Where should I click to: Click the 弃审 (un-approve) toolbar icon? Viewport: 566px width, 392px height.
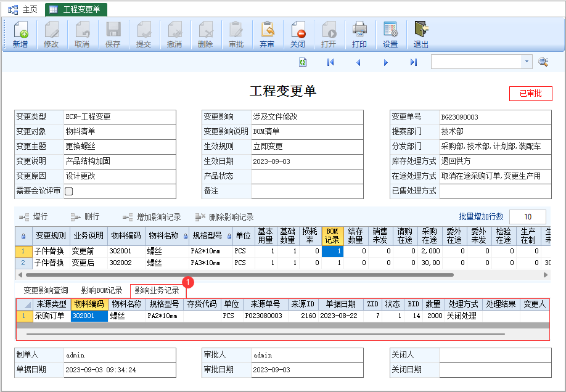[267, 35]
